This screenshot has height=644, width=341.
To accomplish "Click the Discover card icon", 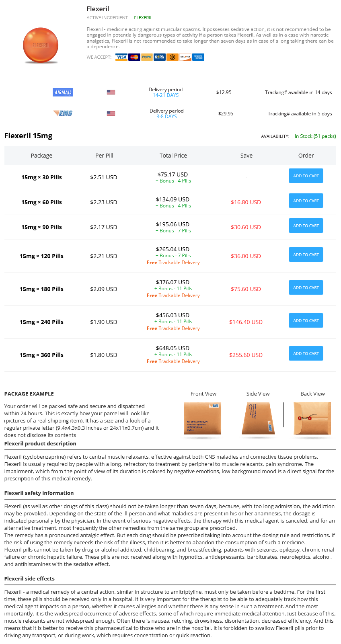I will (185, 57).
